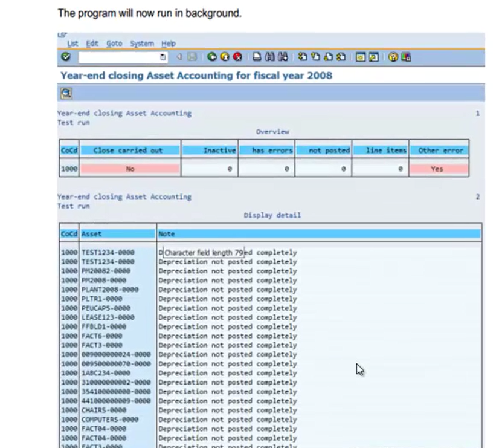Click the Asset column header

point(118,234)
